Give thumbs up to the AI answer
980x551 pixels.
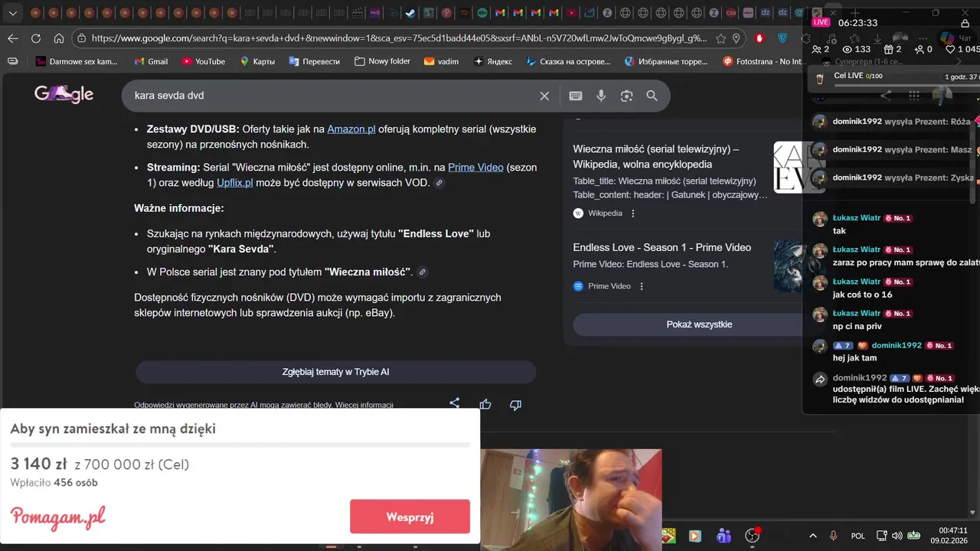coord(485,404)
